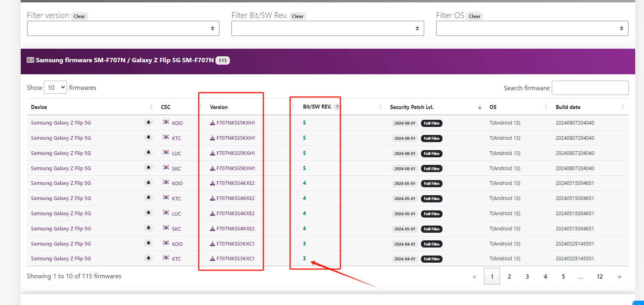Open the Filter version dropdown

(x=123, y=28)
